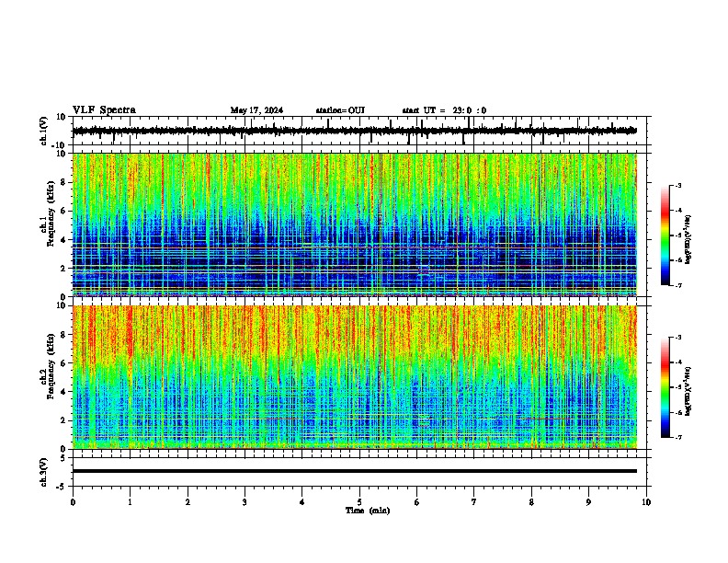Click the "VLF Spectra" plot title

(x=104, y=110)
